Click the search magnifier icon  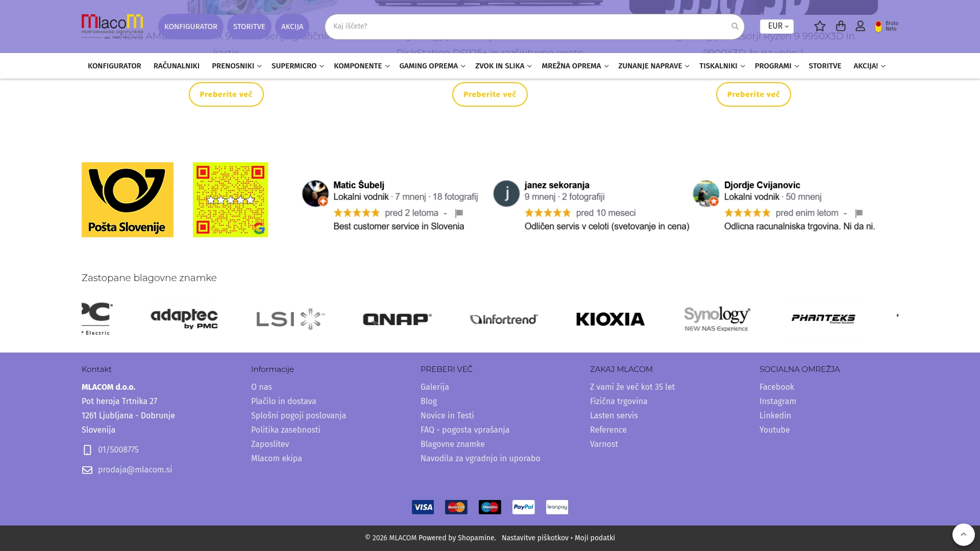coord(735,26)
